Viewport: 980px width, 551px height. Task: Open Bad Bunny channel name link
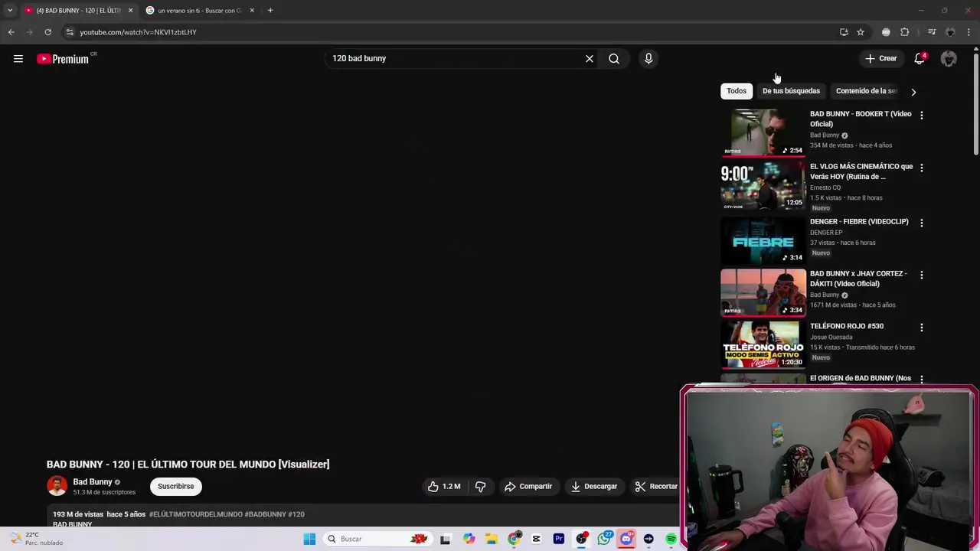click(93, 482)
